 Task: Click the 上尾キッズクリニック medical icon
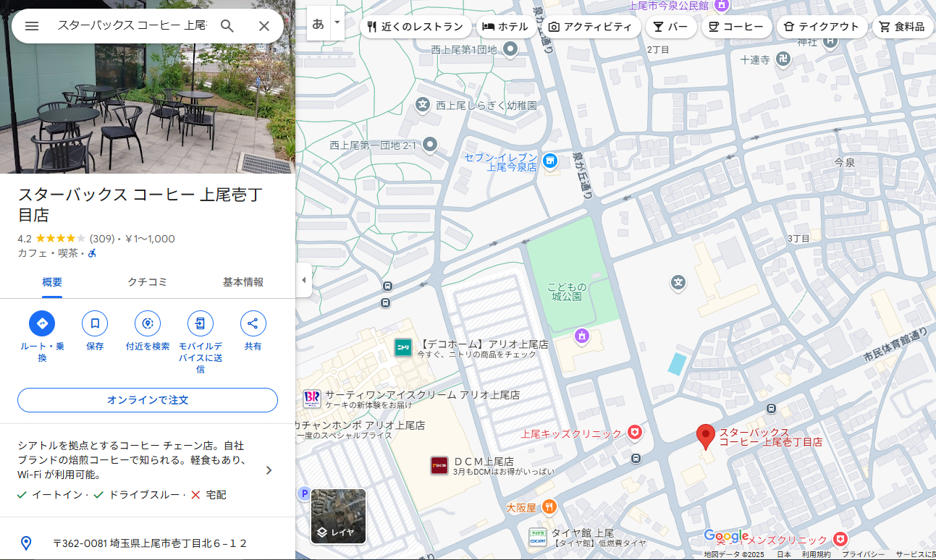[x=635, y=432]
